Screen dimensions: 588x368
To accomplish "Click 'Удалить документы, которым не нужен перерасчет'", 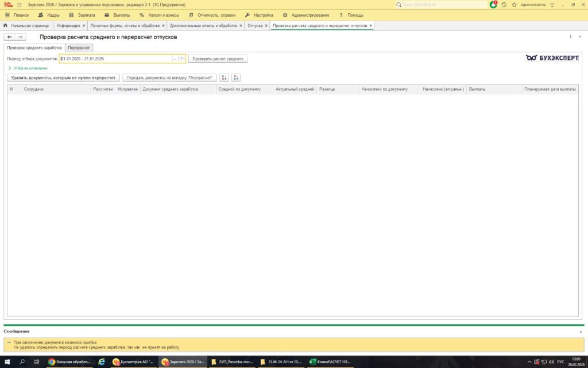I will tap(63, 78).
